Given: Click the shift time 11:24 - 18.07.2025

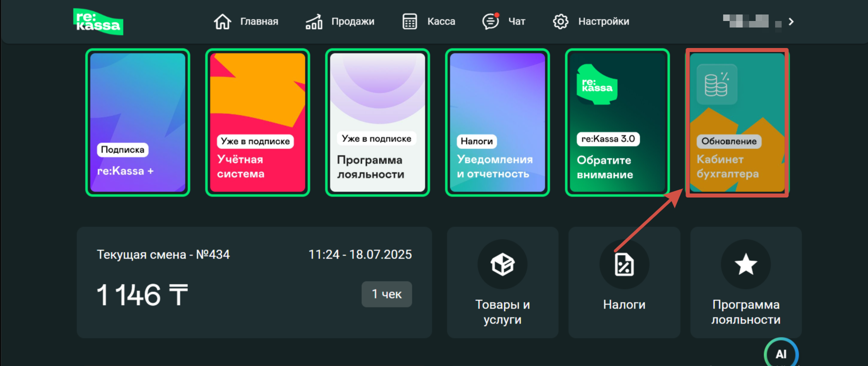Looking at the screenshot, I should pos(360,254).
